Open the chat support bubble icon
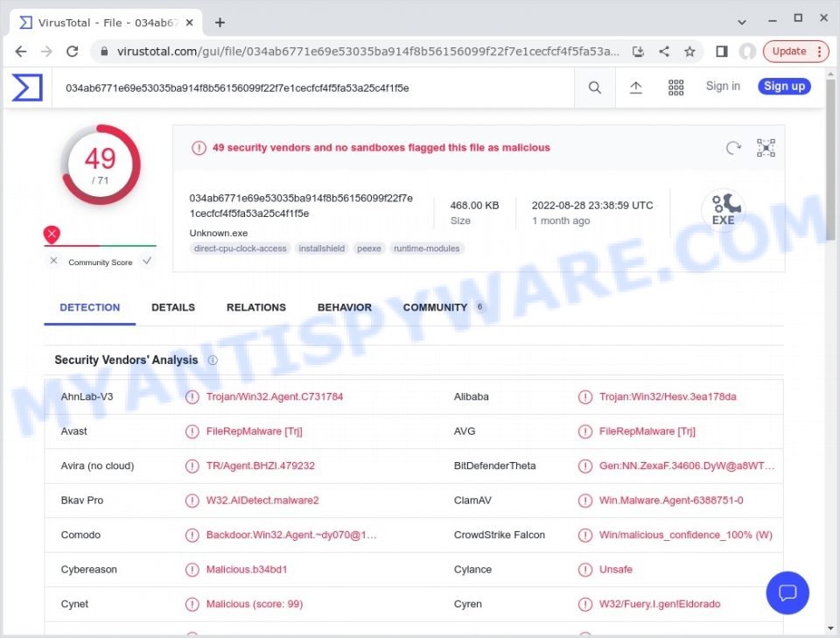This screenshot has height=638, width=840. [787, 592]
